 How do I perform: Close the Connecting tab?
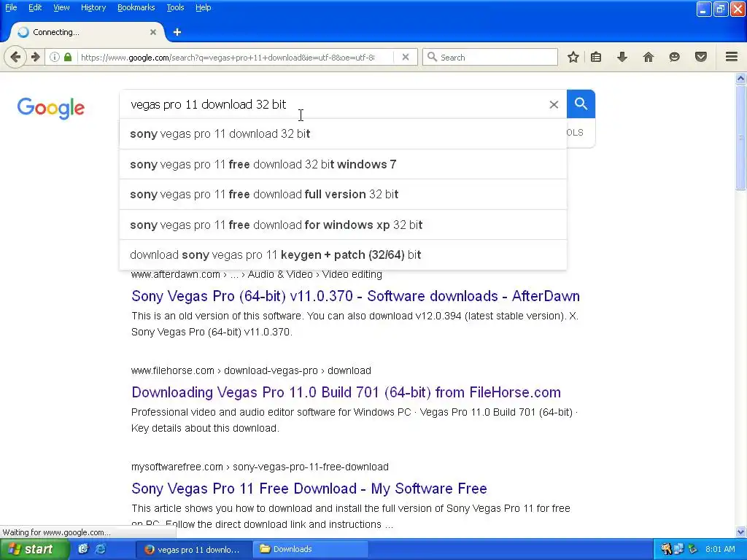[153, 32]
